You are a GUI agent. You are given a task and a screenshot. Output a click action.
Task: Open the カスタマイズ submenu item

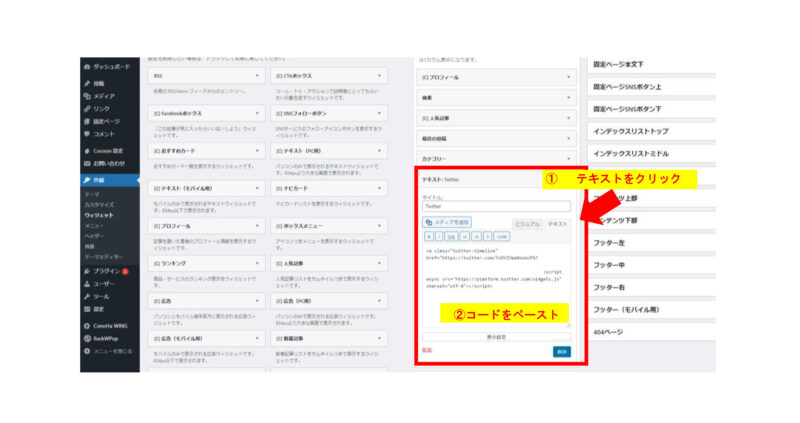99,205
